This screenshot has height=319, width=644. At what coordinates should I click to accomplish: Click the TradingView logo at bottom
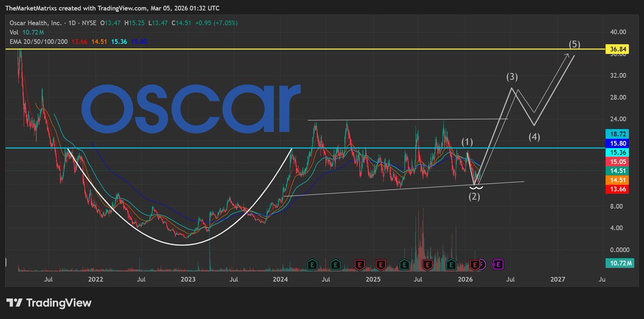pos(49,303)
